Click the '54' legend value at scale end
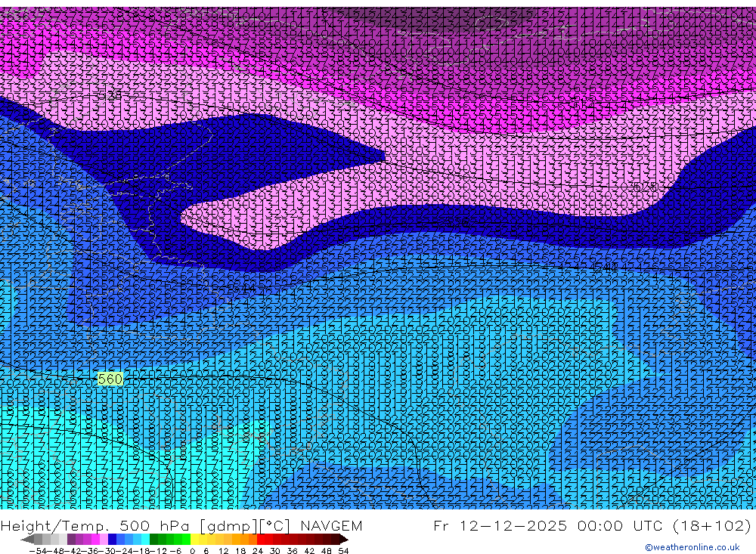The image size is (756, 554). pyautogui.click(x=343, y=551)
